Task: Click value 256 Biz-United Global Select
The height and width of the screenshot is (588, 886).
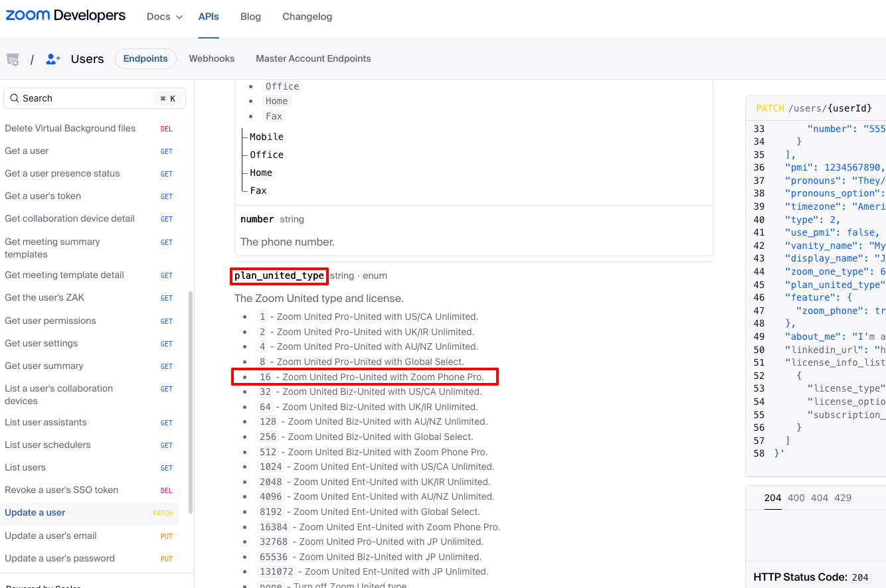Action: point(366,437)
